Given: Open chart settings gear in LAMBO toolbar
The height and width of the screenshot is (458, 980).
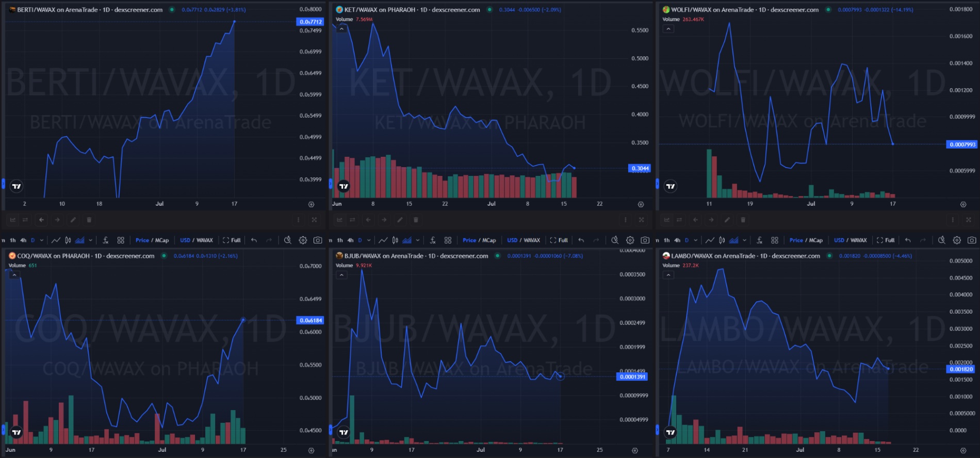Looking at the screenshot, I should [957, 240].
